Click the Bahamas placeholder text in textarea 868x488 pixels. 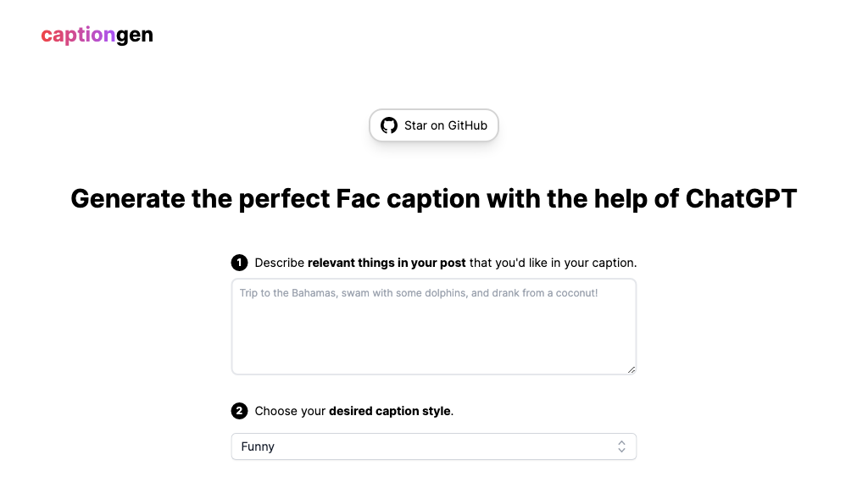tap(419, 293)
